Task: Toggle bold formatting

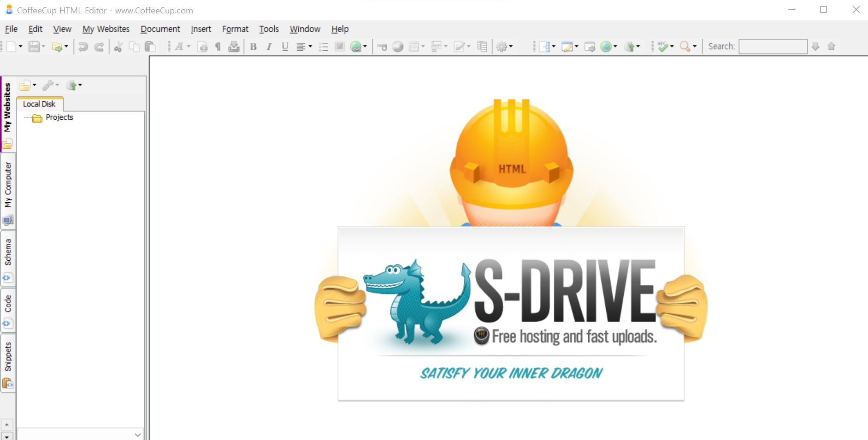Action: point(253,47)
